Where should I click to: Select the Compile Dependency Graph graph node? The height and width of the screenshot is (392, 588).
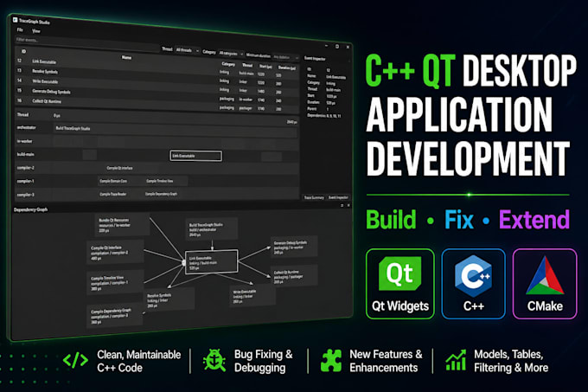pos(115,316)
